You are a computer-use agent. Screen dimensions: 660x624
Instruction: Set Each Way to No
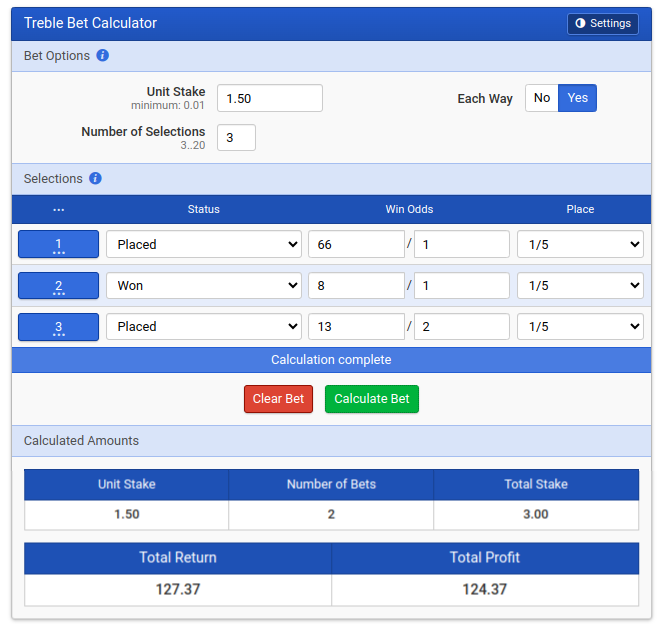pos(542,98)
